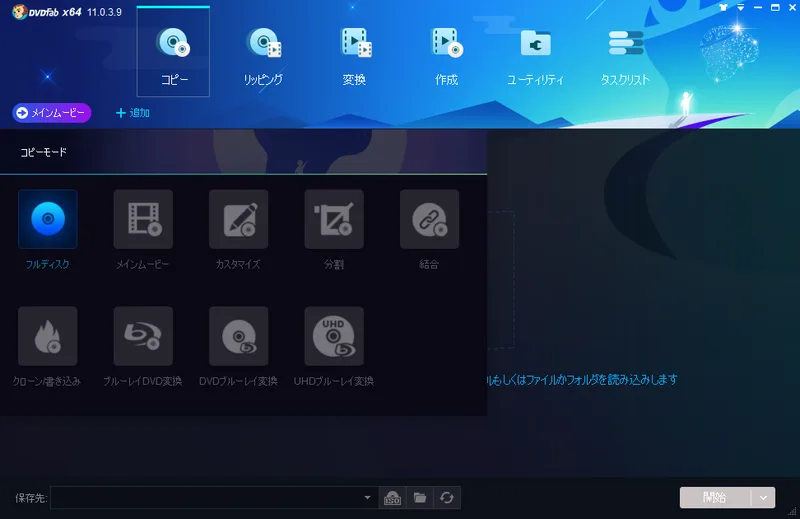Click the 開始 (Start) button
Image resolution: width=800 pixels, height=519 pixels.
[x=715, y=498]
